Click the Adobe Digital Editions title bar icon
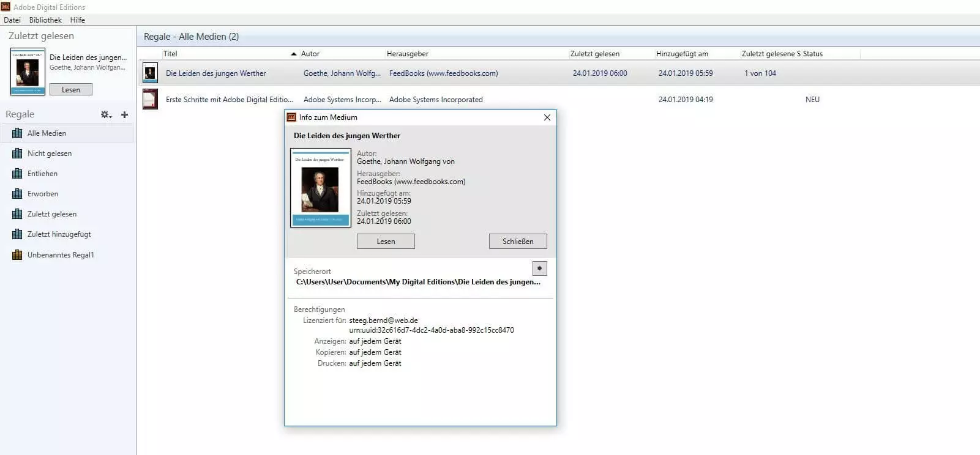980x455 pixels. (x=6, y=7)
